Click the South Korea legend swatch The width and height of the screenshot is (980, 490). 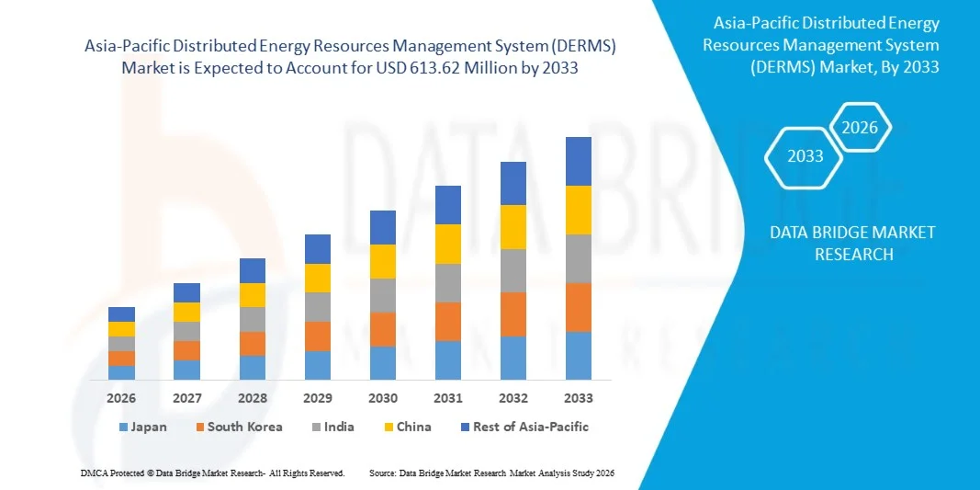pyautogui.click(x=199, y=427)
